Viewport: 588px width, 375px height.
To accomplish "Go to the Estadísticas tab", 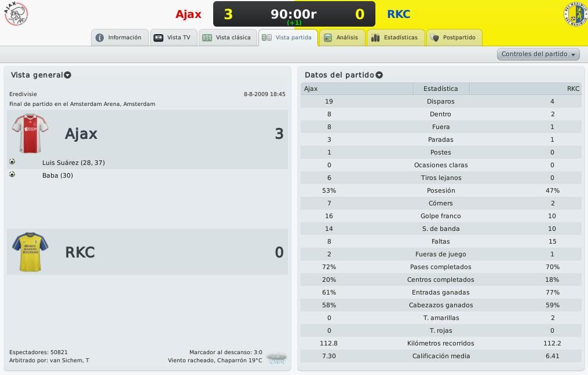I will (x=395, y=38).
